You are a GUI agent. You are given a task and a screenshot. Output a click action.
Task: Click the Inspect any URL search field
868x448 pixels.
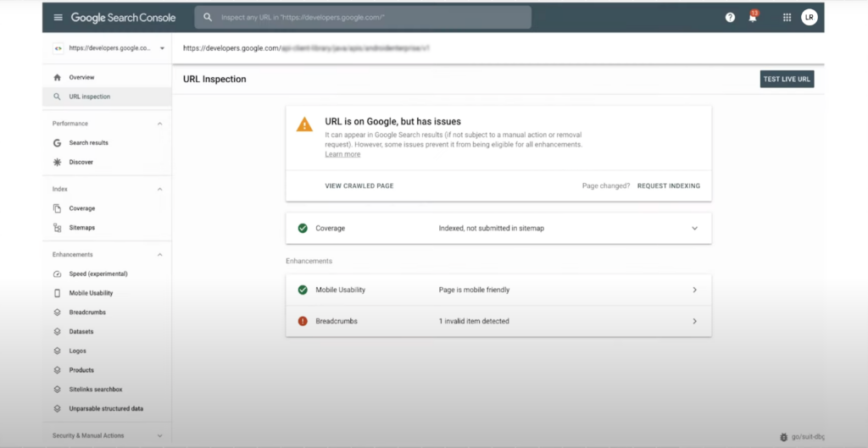(x=363, y=18)
